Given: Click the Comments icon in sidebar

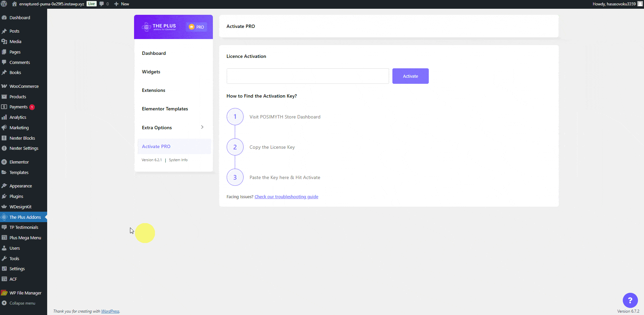Looking at the screenshot, I should click(x=4, y=62).
